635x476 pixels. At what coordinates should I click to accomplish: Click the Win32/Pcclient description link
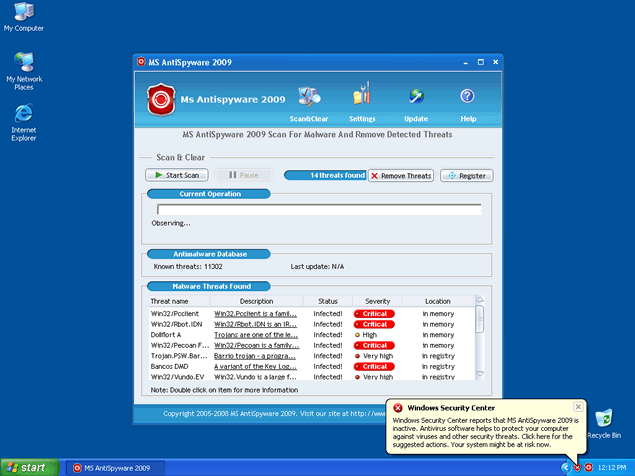[x=256, y=313]
